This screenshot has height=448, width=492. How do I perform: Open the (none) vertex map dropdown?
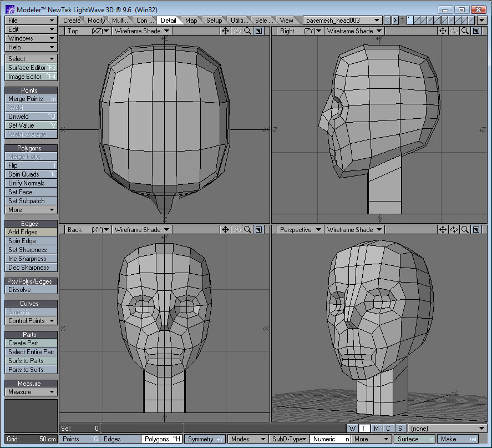(x=448, y=428)
